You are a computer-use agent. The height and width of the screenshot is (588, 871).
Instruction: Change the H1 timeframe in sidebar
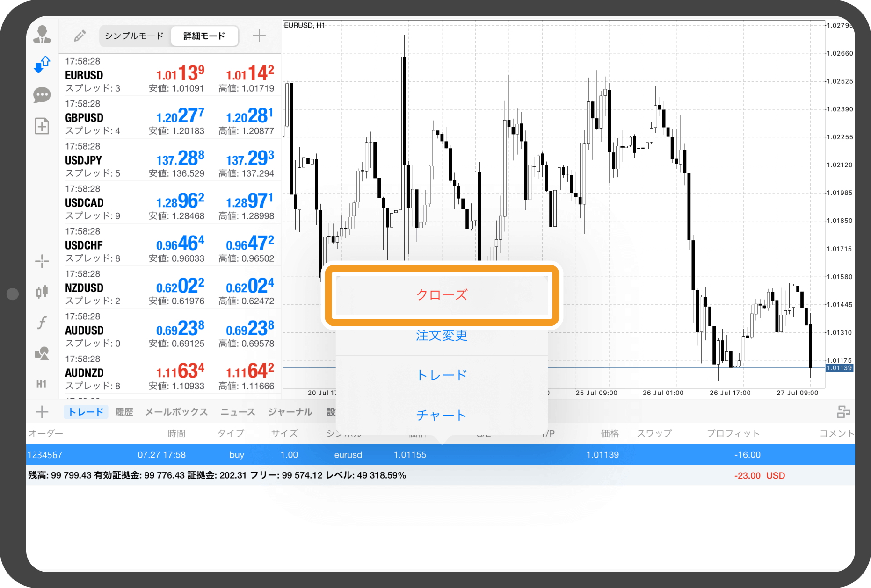42,384
